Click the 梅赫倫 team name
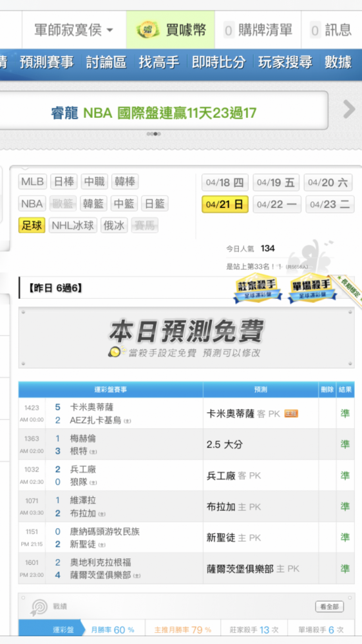Viewport: 362px width, 644px height. coord(82,438)
